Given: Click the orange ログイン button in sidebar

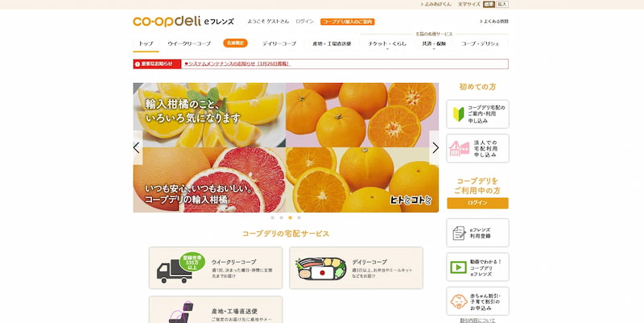Looking at the screenshot, I should pos(477,203).
